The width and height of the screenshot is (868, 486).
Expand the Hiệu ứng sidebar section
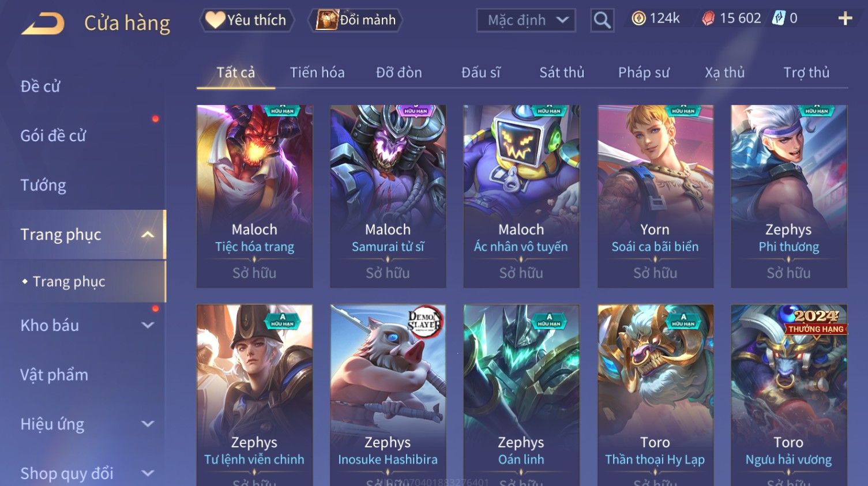(148, 424)
